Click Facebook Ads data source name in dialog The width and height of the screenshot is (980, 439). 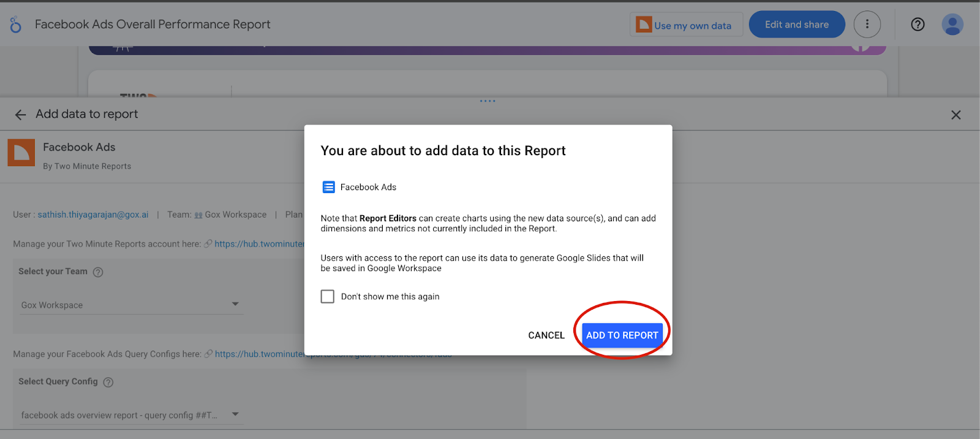368,187
